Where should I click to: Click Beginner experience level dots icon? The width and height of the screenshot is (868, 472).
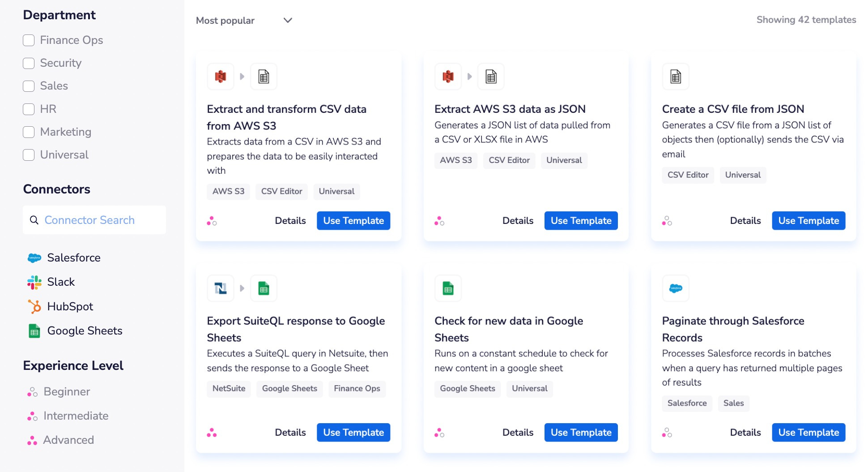pos(32,392)
